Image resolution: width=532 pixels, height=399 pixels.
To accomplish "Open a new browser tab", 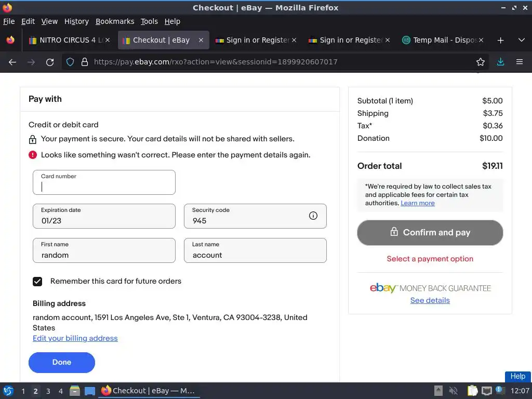I will tap(500, 41).
